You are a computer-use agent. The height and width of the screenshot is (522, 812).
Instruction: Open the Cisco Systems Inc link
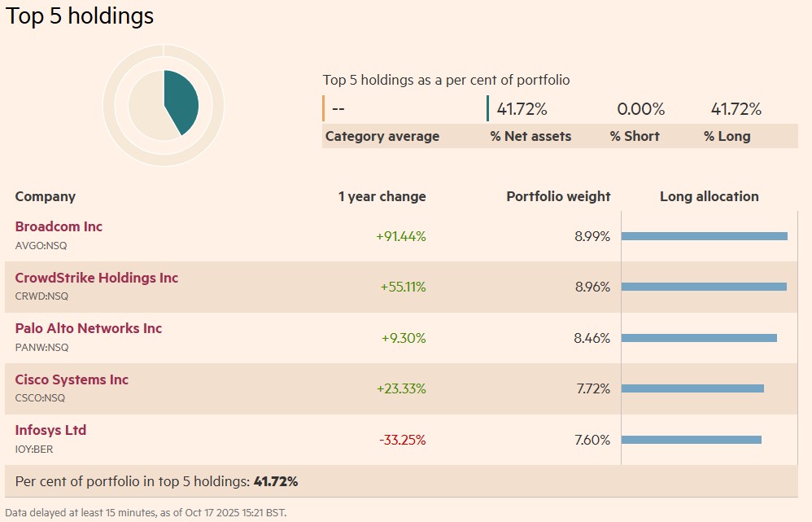72,379
